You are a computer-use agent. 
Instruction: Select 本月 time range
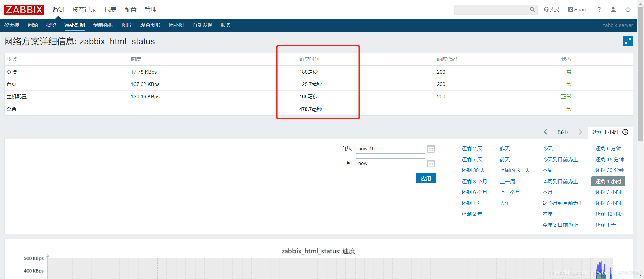click(548, 192)
